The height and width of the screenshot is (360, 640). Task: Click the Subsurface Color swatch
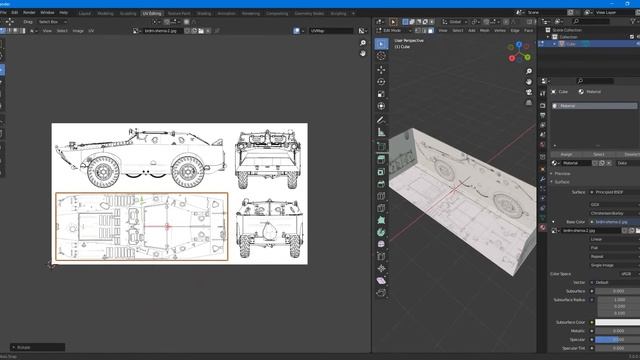pyautogui.click(x=618, y=322)
